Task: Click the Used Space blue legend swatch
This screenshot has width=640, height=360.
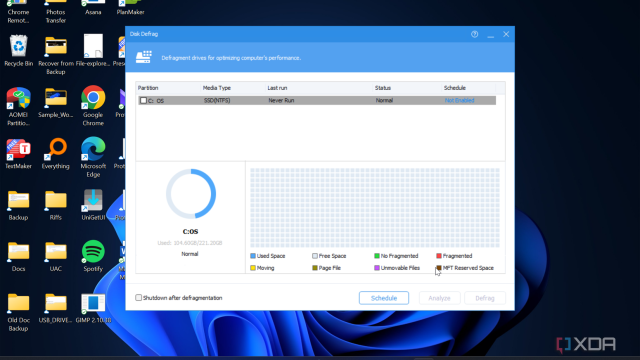Action: 253,256
